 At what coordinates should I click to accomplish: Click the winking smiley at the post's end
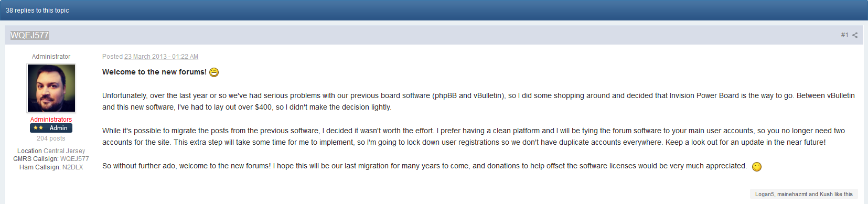(x=757, y=167)
